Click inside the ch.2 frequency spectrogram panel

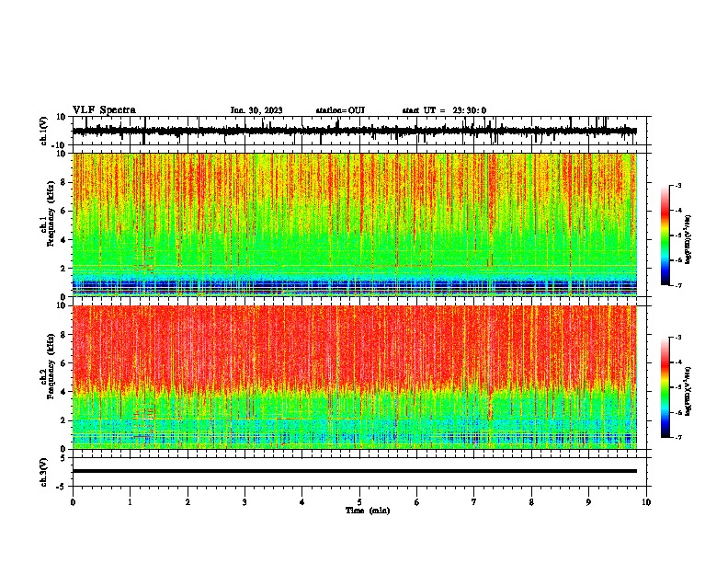355,377
